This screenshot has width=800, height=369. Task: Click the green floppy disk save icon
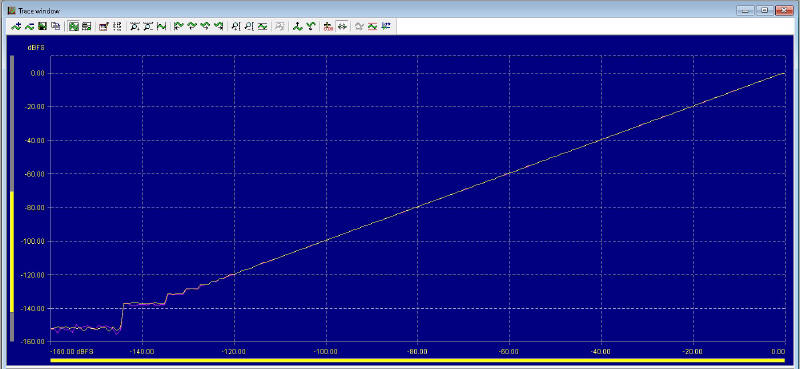coord(42,27)
